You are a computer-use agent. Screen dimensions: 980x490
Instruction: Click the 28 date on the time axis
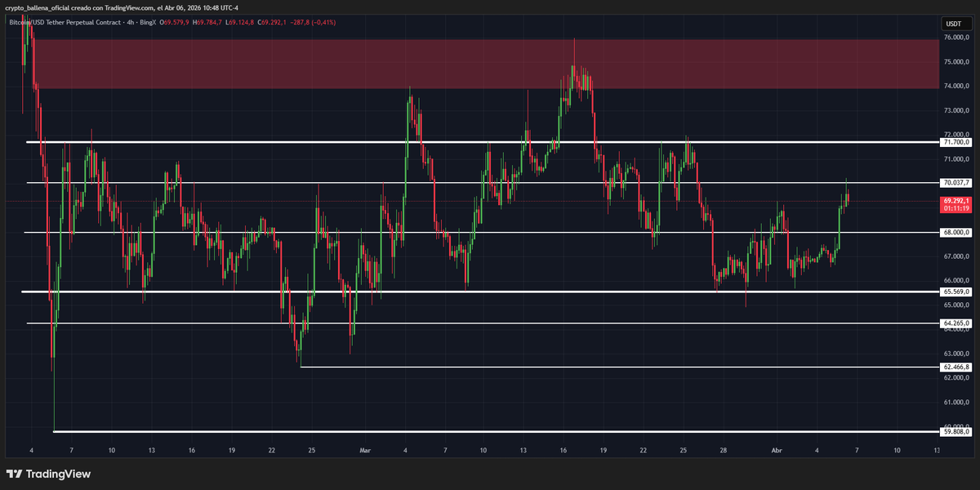click(x=724, y=450)
